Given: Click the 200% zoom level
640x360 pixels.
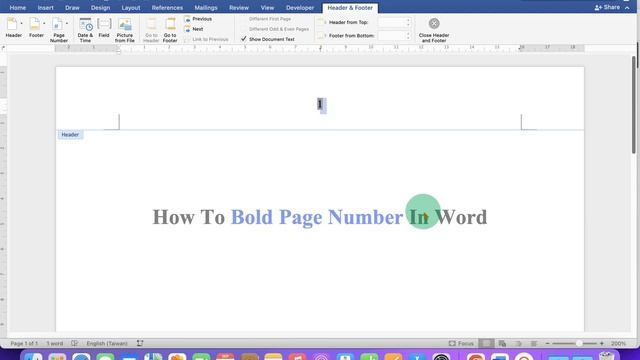Looking at the screenshot, I should (618, 344).
